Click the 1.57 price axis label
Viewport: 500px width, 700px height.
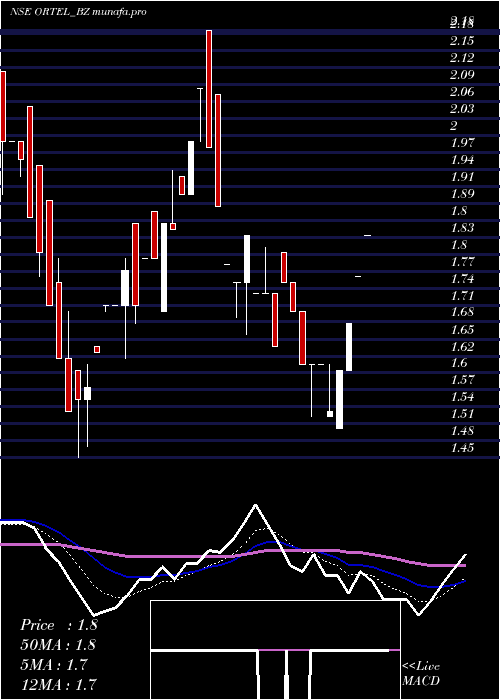point(462,380)
